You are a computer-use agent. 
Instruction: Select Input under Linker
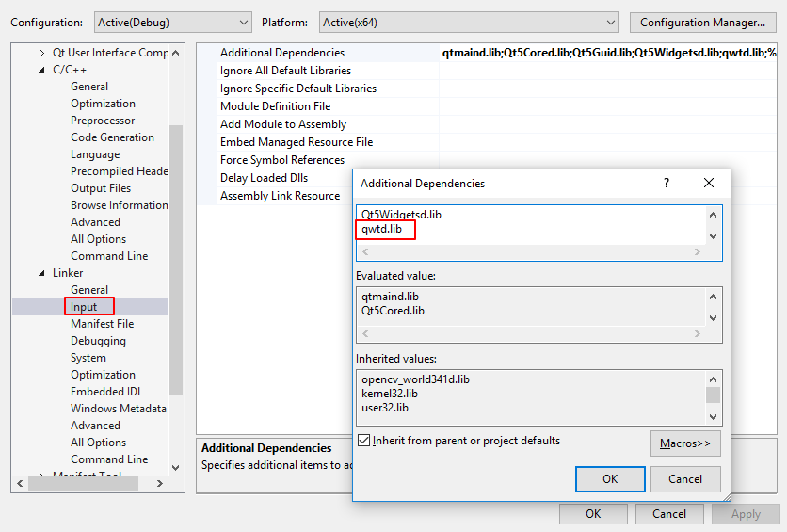[84, 307]
